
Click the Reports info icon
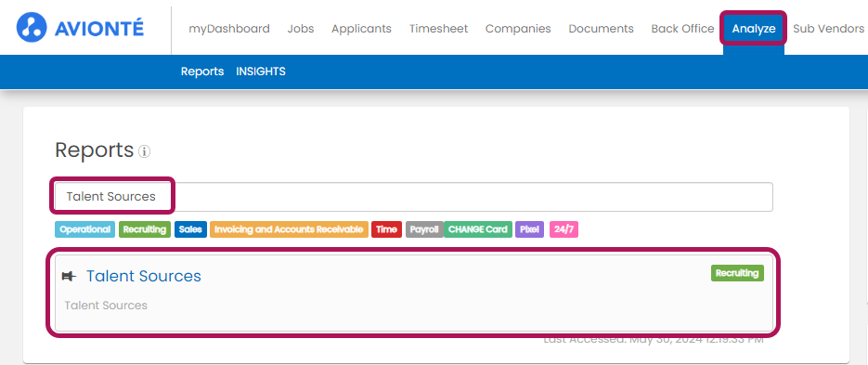pos(145,151)
